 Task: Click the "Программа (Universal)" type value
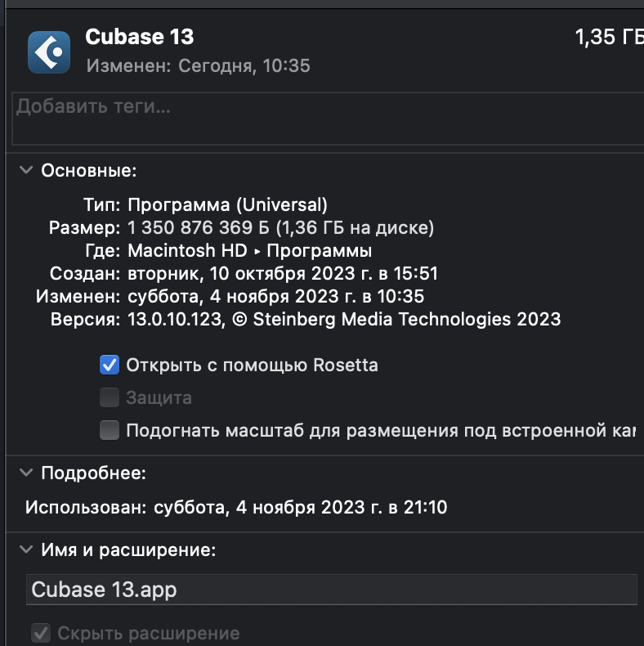228,204
